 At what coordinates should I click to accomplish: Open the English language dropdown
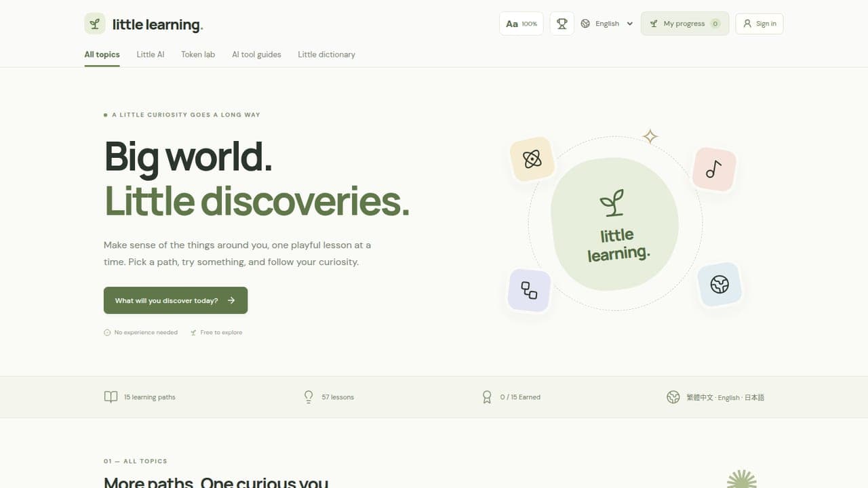pos(607,24)
